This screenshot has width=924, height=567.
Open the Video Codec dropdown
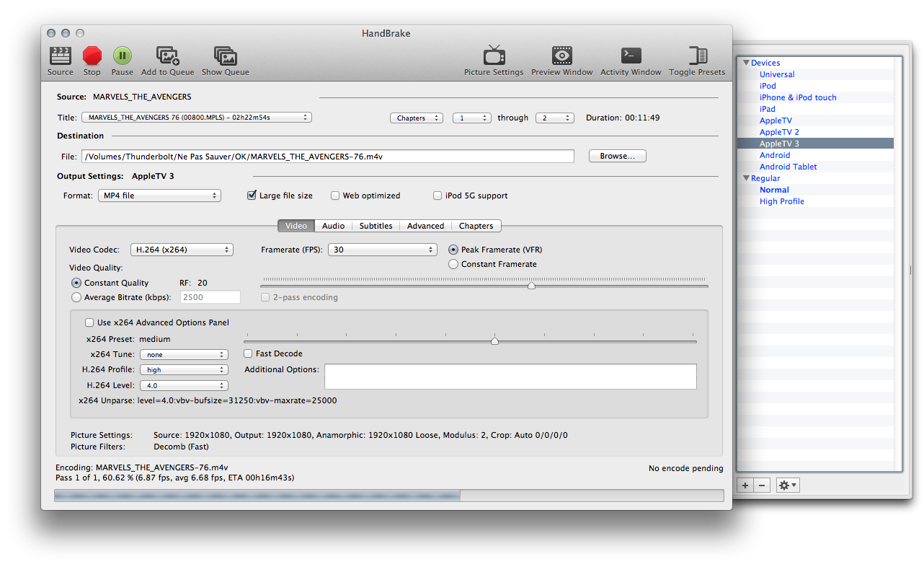182,250
